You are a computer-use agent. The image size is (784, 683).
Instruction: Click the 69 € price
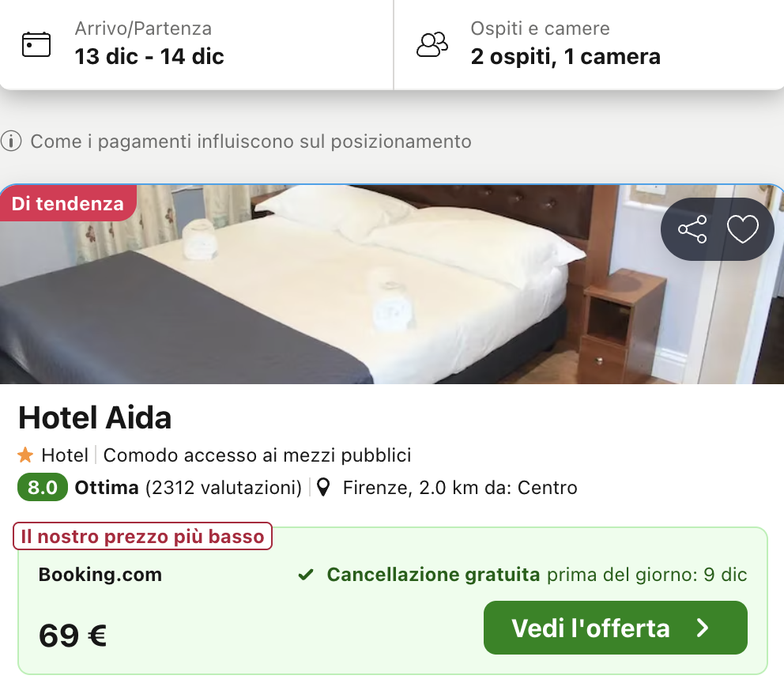point(73,635)
